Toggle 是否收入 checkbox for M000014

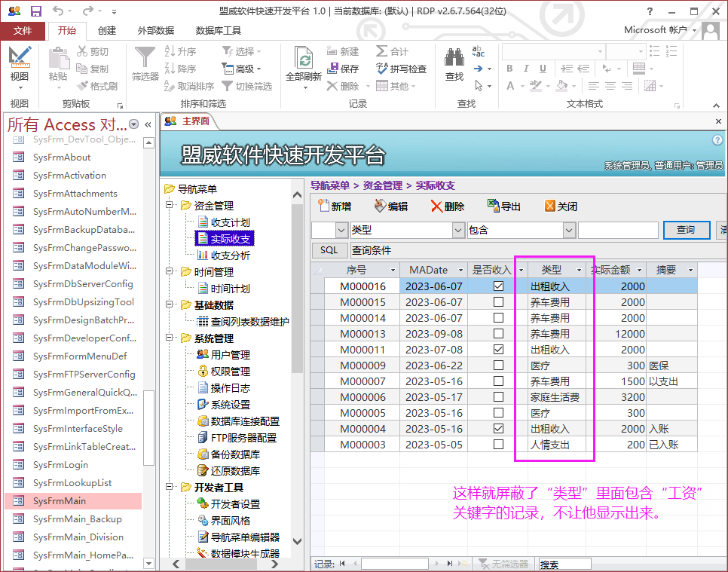point(498,317)
